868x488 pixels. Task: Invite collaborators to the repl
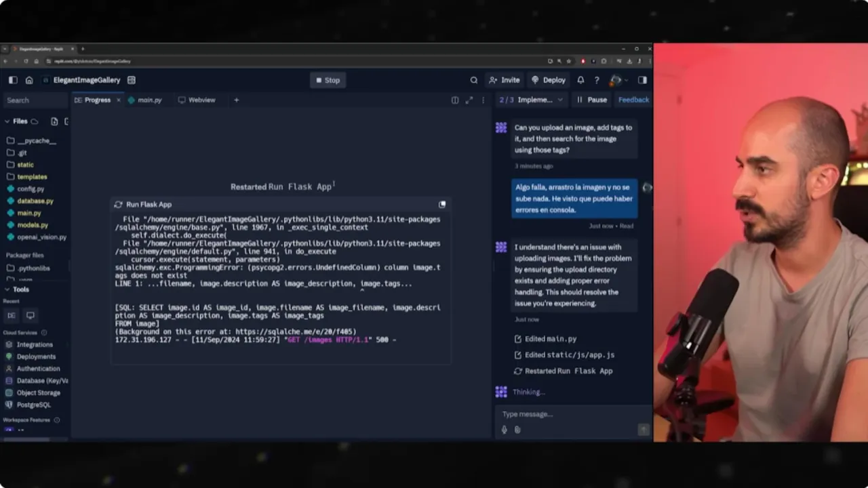coord(505,80)
